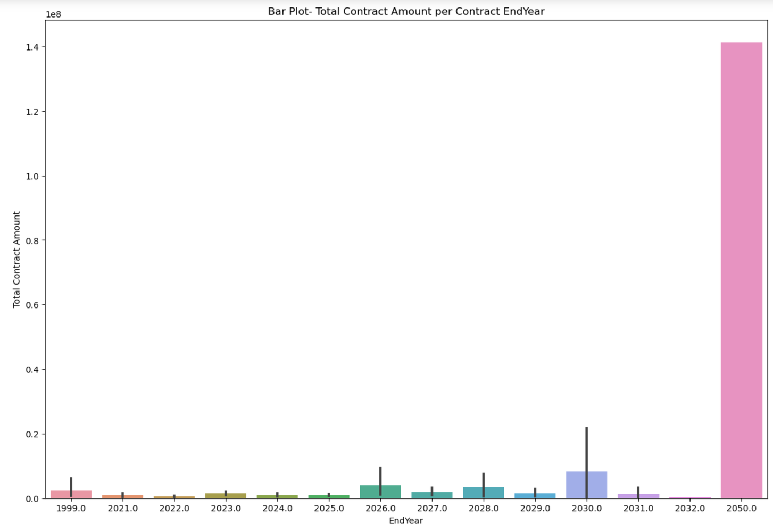Click the salmon 1999.0 bar

click(80, 494)
